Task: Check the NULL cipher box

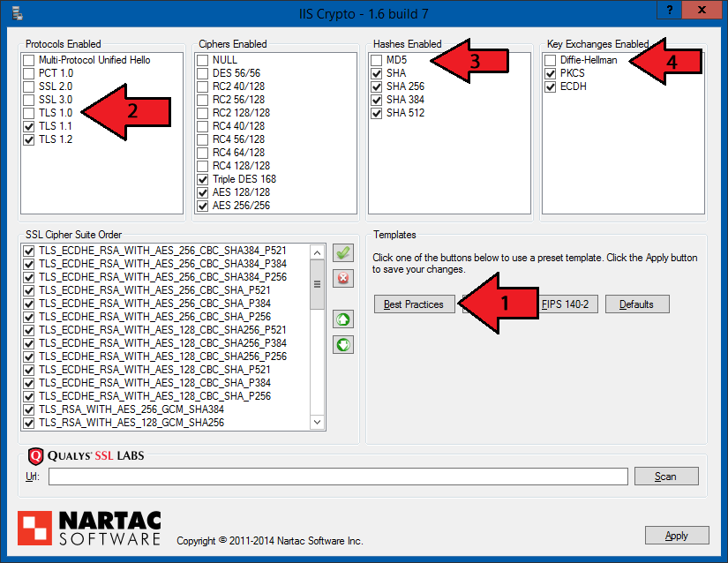Action: point(202,60)
